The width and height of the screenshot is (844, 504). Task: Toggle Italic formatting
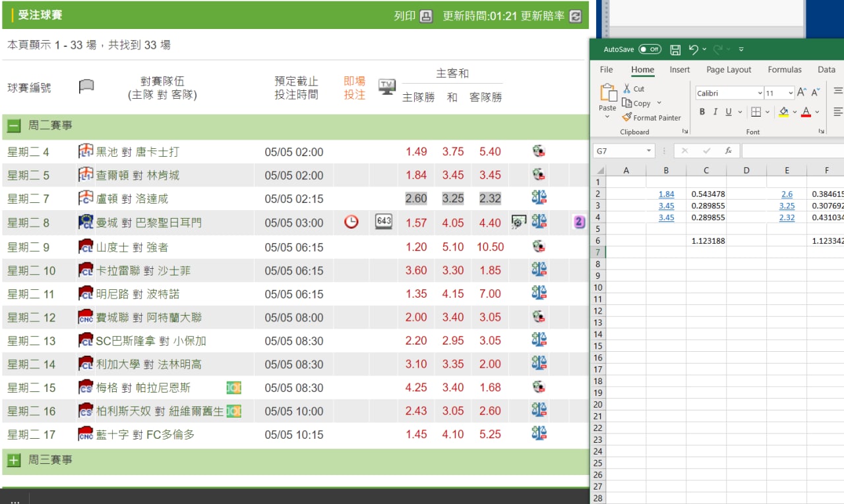point(715,112)
